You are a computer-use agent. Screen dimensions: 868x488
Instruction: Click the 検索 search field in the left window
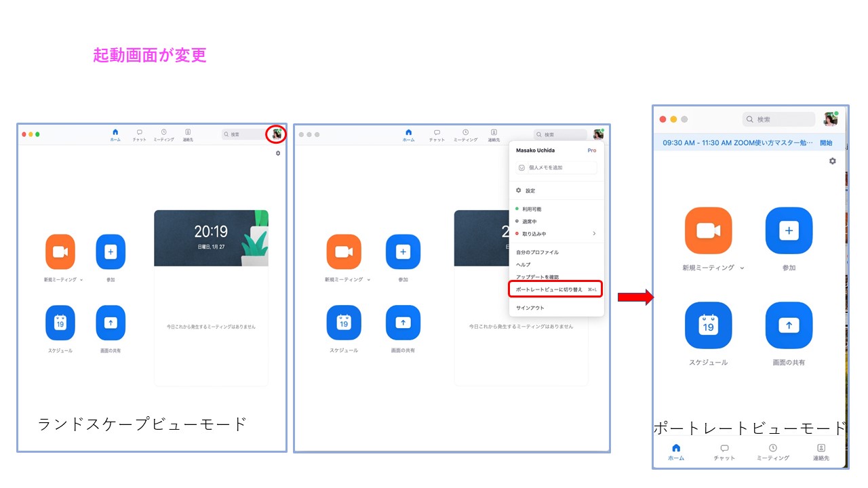tap(244, 134)
